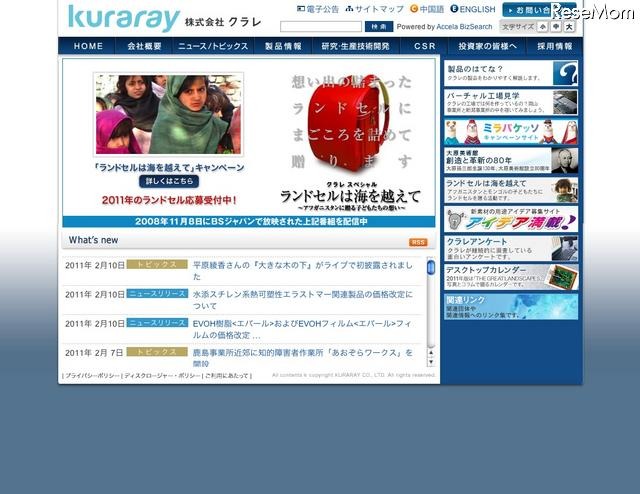Open サイトマップ sitemap link
The width and height of the screenshot is (640, 494).
[x=376, y=9]
